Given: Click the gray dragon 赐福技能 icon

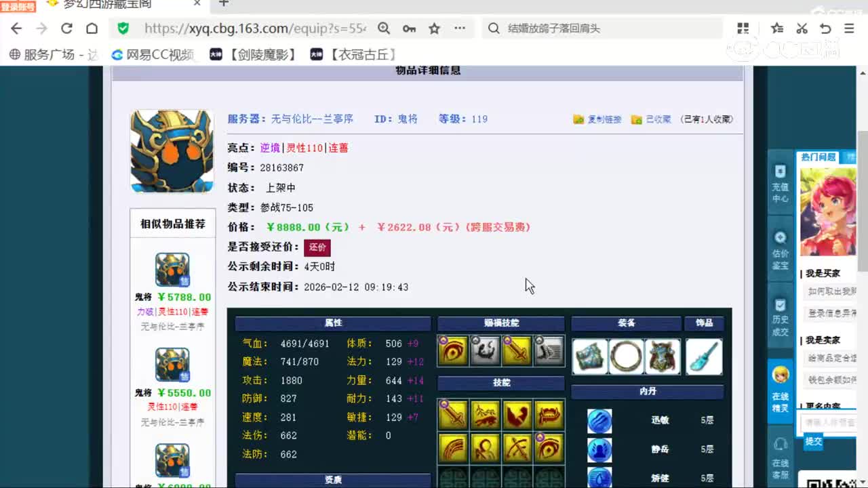Looking at the screenshot, I should (x=485, y=351).
